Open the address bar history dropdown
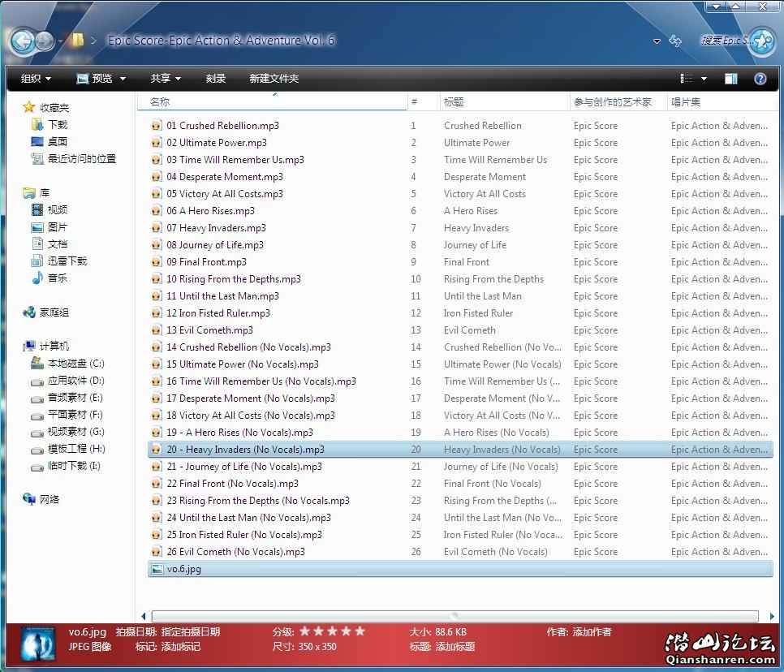The image size is (784, 672). coord(657,41)
